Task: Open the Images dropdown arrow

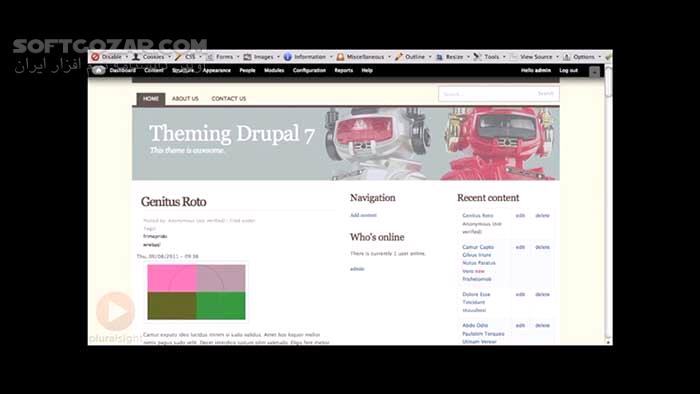Action: [x=278, y=57]
